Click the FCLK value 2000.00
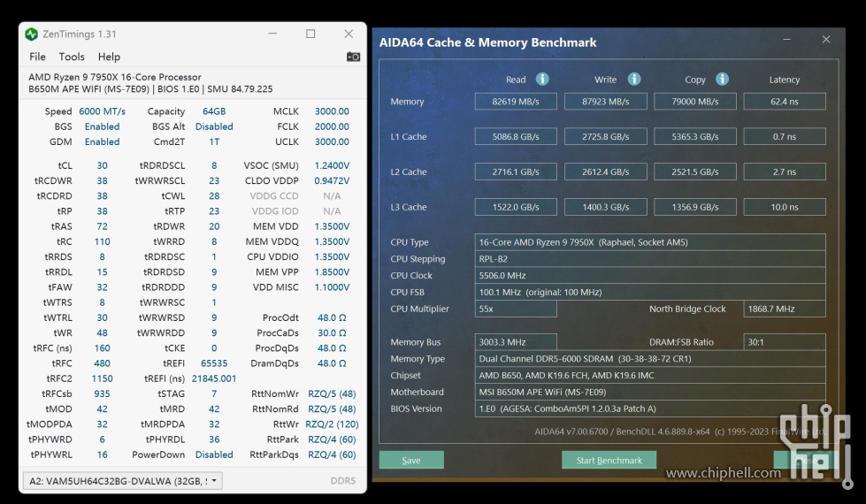 tap(332, 126)
